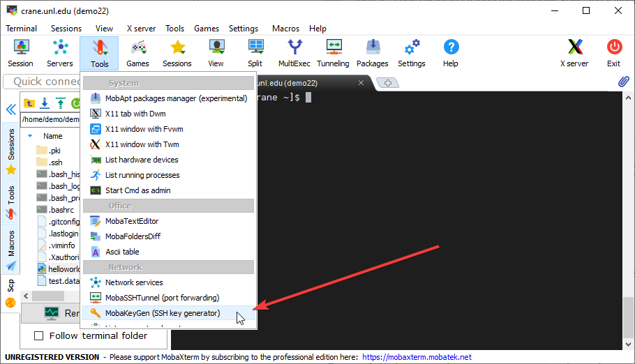Image resolution: width=635 pixels, height=364 pixels.
Task: Select X11 tab with Dwm
Action: pyautogui.click(x=169, y=114)
